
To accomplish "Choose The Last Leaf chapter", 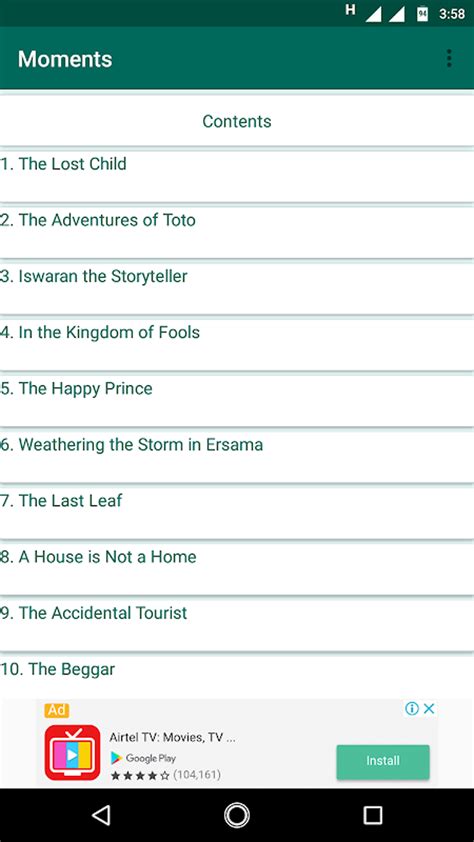I will 237,513.
